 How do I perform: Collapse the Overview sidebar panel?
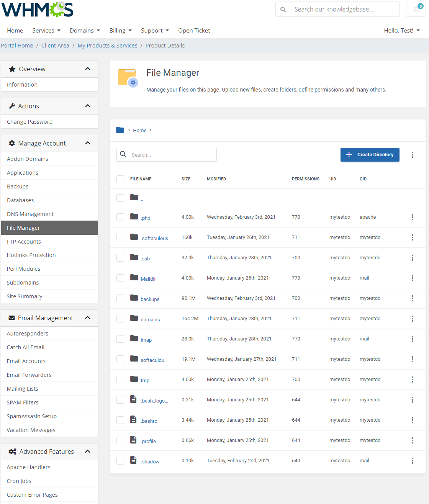pos(88,69)
